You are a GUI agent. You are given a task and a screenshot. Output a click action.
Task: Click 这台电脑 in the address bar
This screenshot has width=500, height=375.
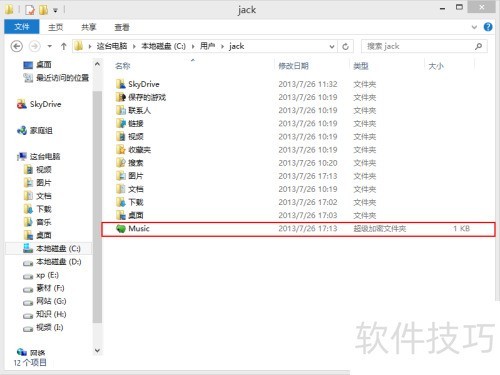[x=112, y=46]
